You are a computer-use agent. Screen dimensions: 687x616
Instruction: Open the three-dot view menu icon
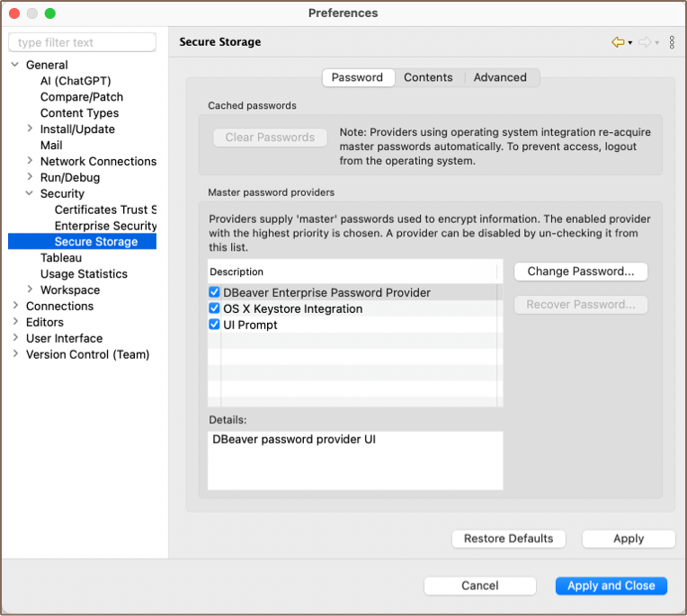click(x=672, y=42)
